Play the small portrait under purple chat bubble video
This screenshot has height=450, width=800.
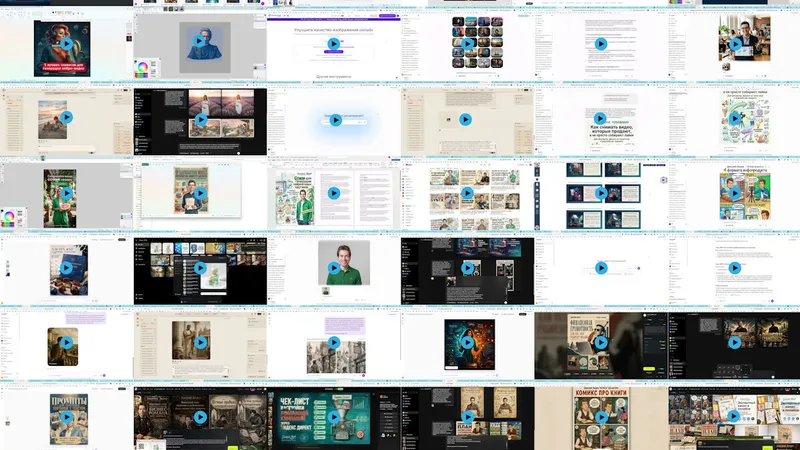(66, 342)
